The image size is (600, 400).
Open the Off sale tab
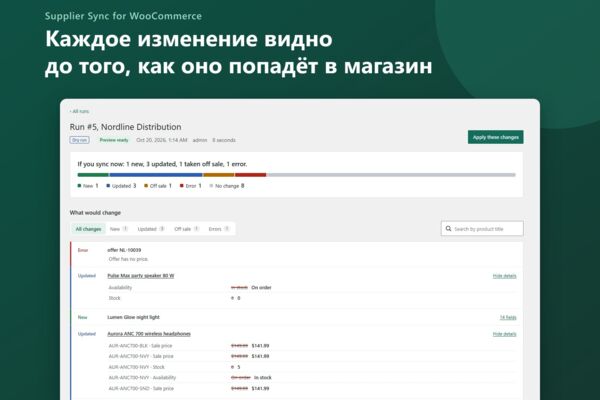tap(186, 229)
